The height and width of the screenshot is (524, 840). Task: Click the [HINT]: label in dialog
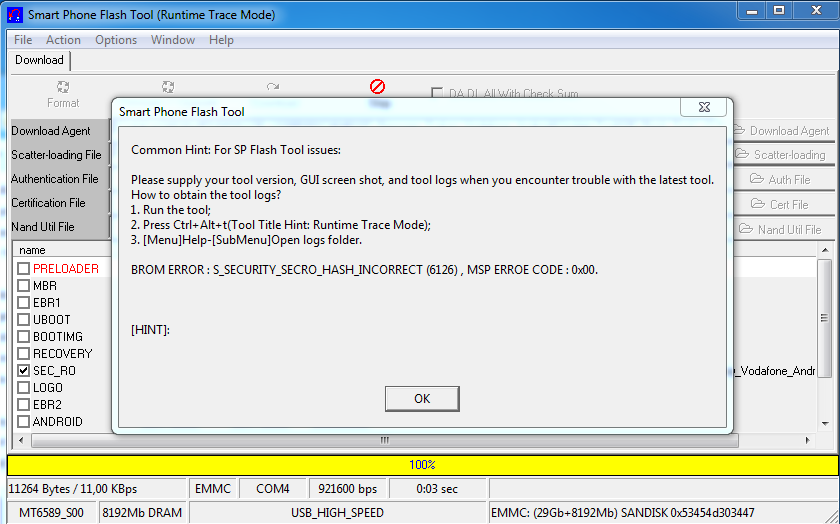[x=151, y=330]
